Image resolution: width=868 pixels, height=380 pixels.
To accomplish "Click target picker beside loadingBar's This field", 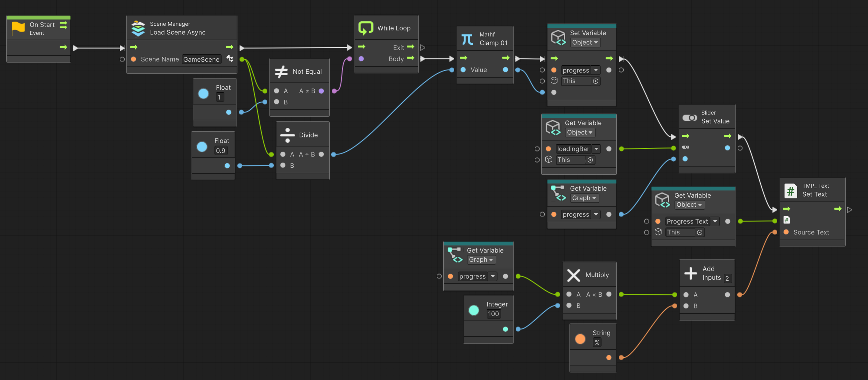I will click(590, 160).
